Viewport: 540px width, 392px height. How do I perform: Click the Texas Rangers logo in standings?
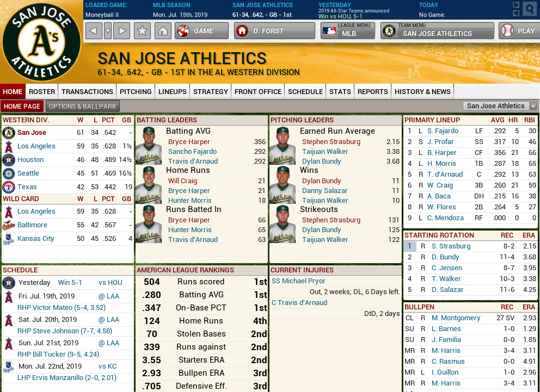click(9, 187)
